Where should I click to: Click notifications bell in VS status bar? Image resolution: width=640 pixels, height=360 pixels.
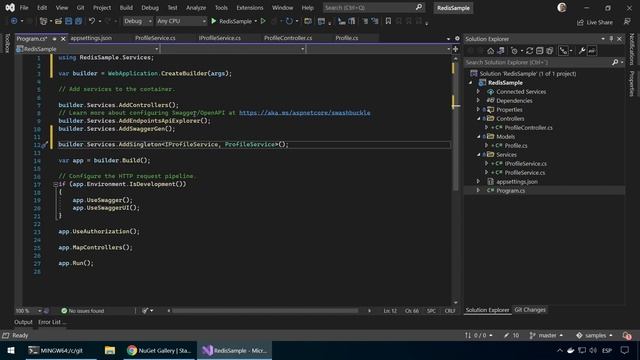click(x=627, y=336)
